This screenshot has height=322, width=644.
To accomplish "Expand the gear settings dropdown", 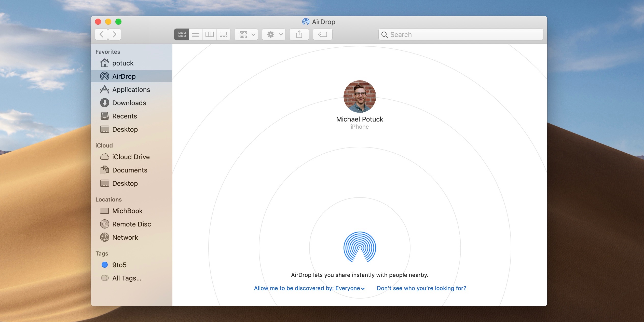I will click(x=273, y=34).
